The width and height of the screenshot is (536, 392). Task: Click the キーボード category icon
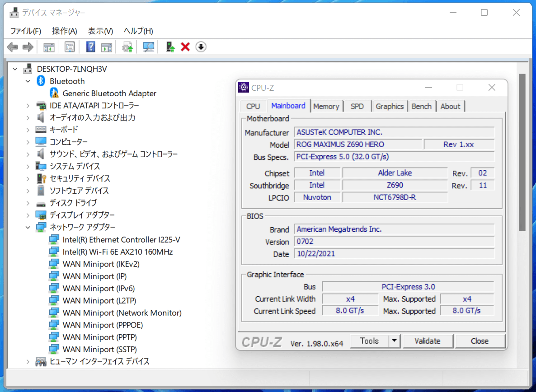[41, 130]
